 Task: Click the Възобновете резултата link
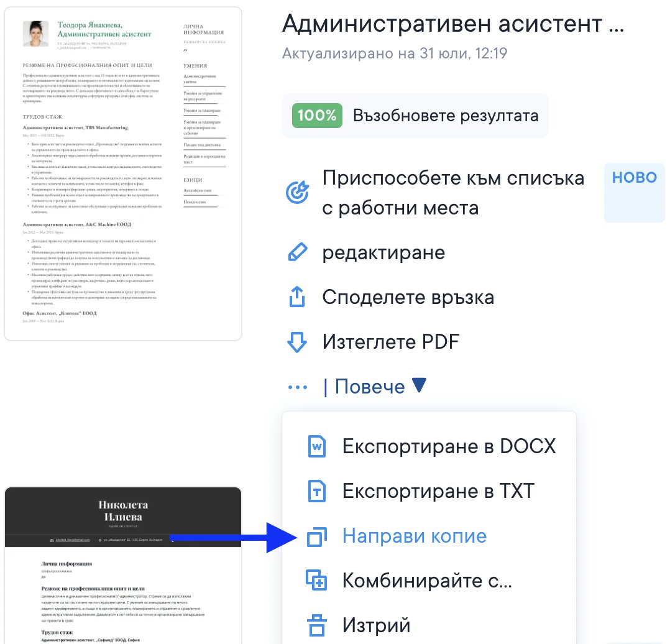pos(446,116)
